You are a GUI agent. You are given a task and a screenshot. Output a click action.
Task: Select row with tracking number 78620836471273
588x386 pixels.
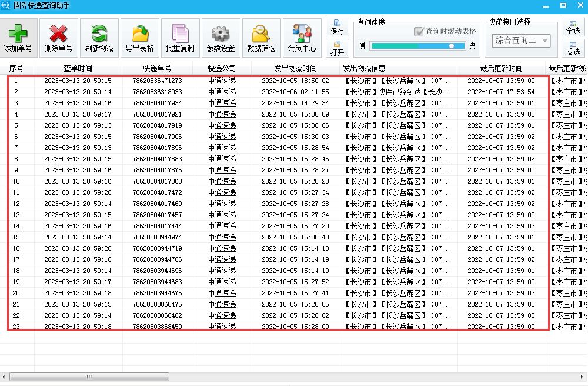coord(157,81)
